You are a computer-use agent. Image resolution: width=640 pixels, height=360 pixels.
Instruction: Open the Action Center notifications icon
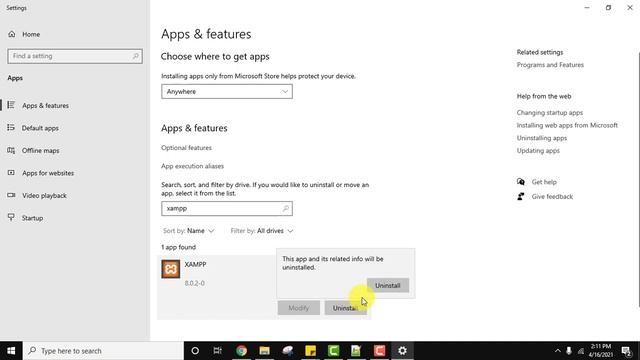tap(627, 351)
